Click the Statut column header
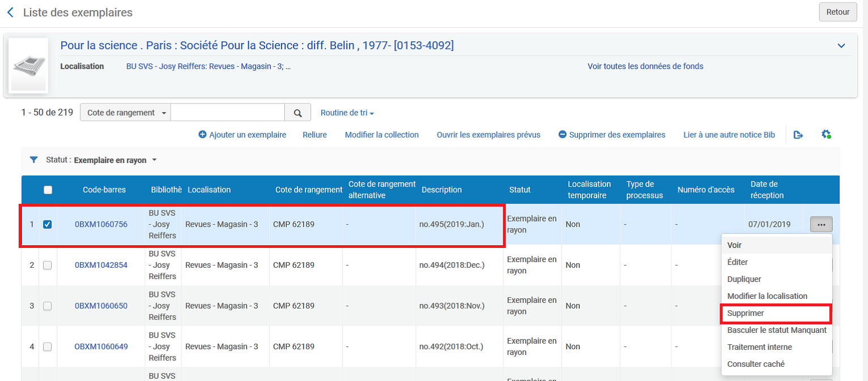 520,190
